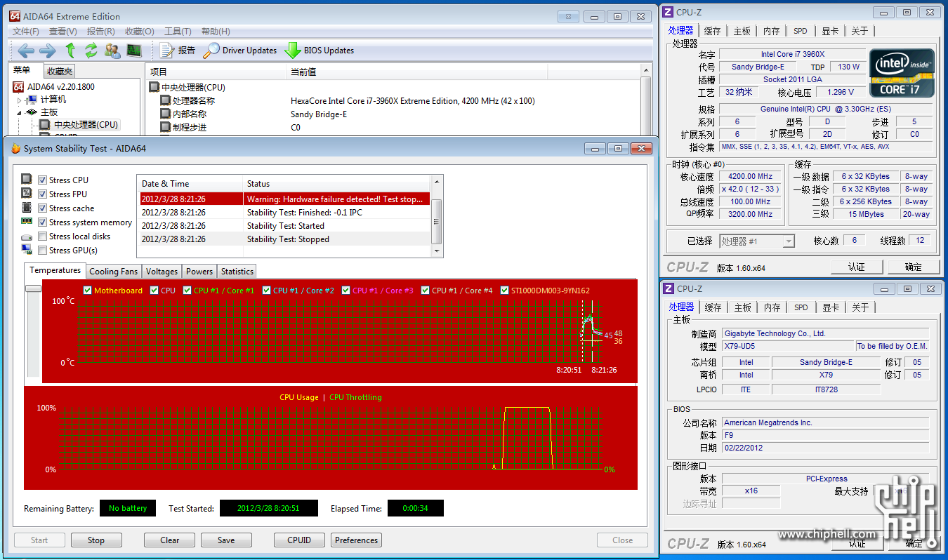
Task: Click the 内部名称 row chip icon
Action: click(x=166, y=114)
